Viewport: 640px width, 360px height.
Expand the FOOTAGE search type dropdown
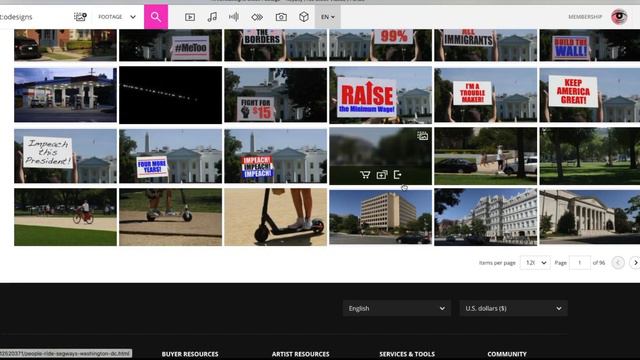coord(117,17)
